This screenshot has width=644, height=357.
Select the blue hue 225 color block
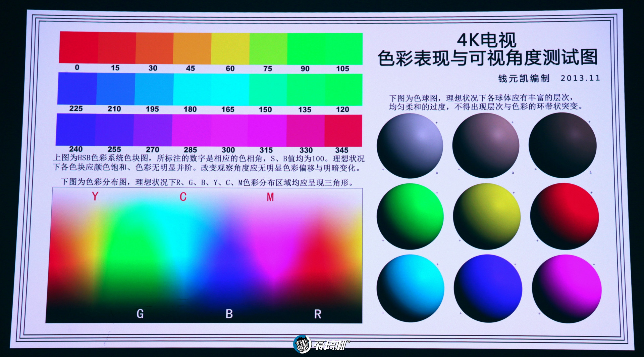click(77, 89)
